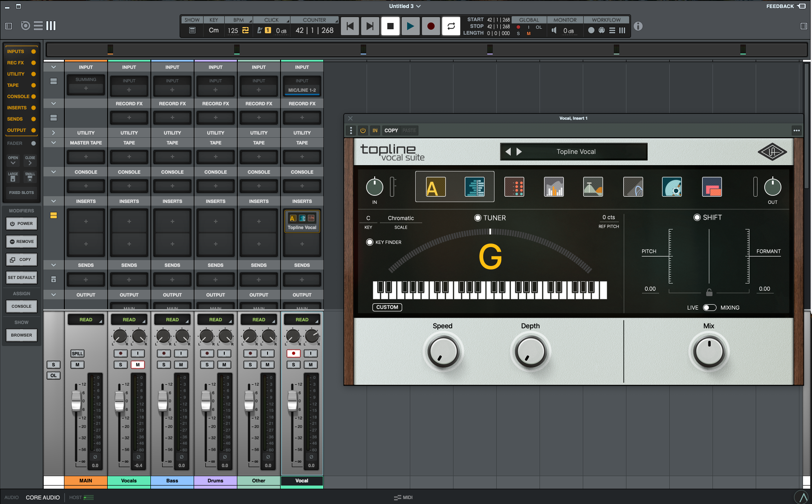The image size is (812, 504).
Task: Open the info icon beside transport
Action: (x=638, y=26)
